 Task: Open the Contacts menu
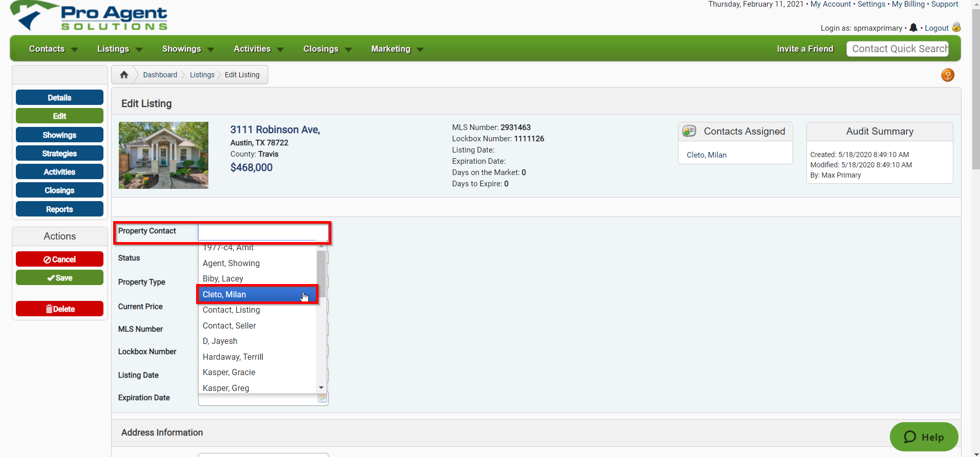(47, 49)
